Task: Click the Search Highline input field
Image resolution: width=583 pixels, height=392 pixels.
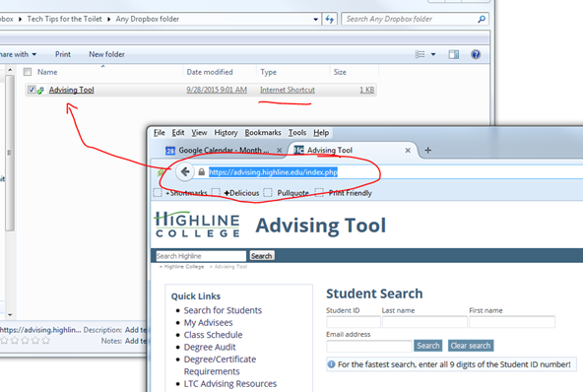Action: click(x=201, y=256)
